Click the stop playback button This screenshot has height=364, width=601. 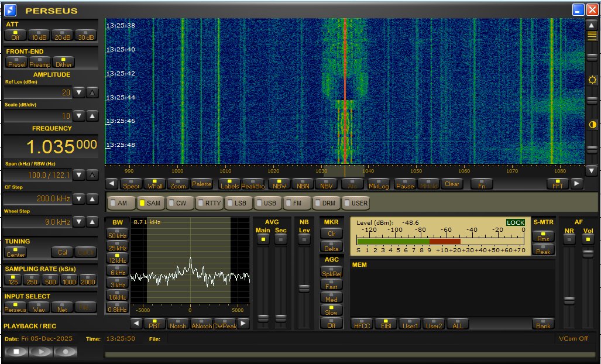coord(16,351)
